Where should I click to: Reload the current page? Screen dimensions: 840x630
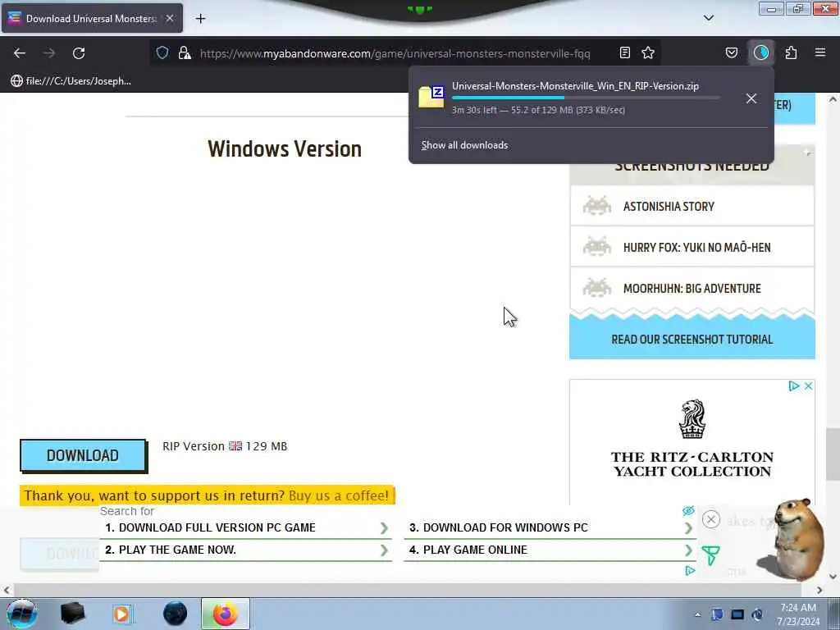[x=79, y=53]
